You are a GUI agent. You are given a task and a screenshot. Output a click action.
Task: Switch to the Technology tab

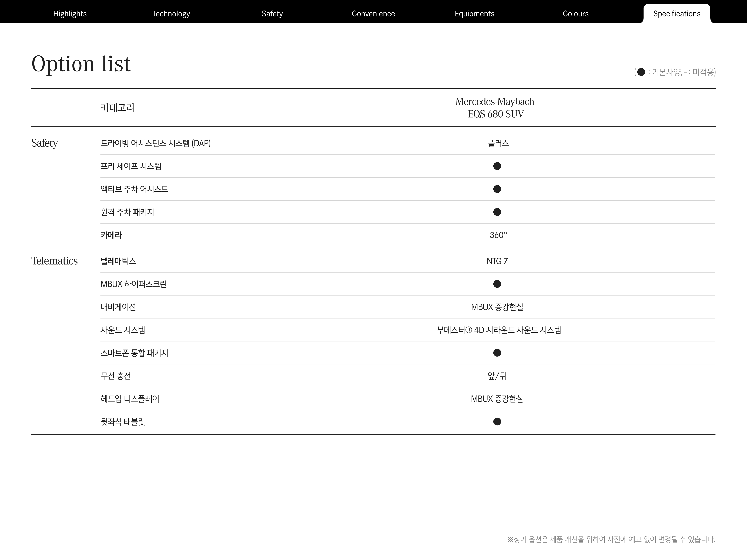171,13
